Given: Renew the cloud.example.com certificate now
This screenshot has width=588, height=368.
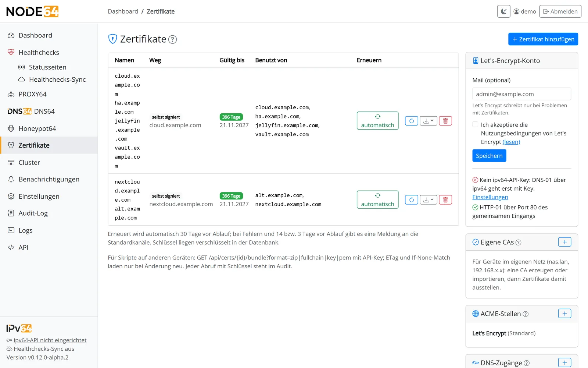Looking at the screenshot, I should pyautogui.click(x=412, y=121).
